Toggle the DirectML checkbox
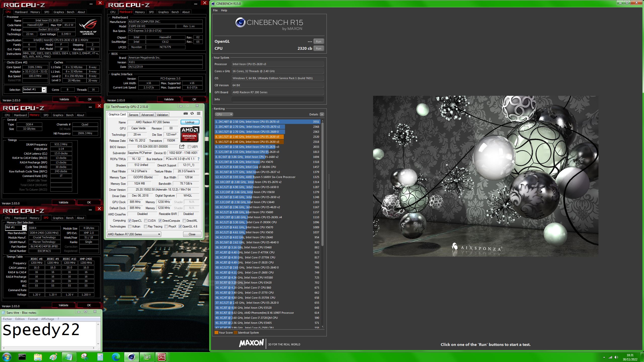Screen dimensions: 644x362 [x=184, y=221]
